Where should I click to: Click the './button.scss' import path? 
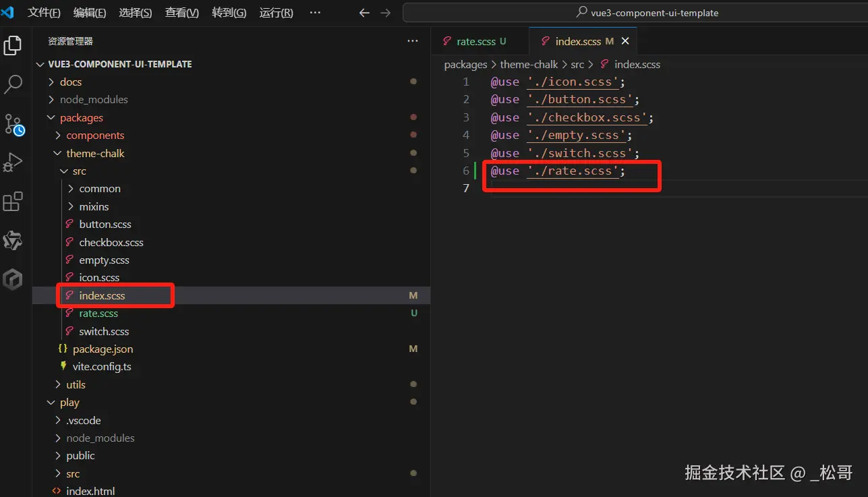pyautogui.click(x=580, y=99)
